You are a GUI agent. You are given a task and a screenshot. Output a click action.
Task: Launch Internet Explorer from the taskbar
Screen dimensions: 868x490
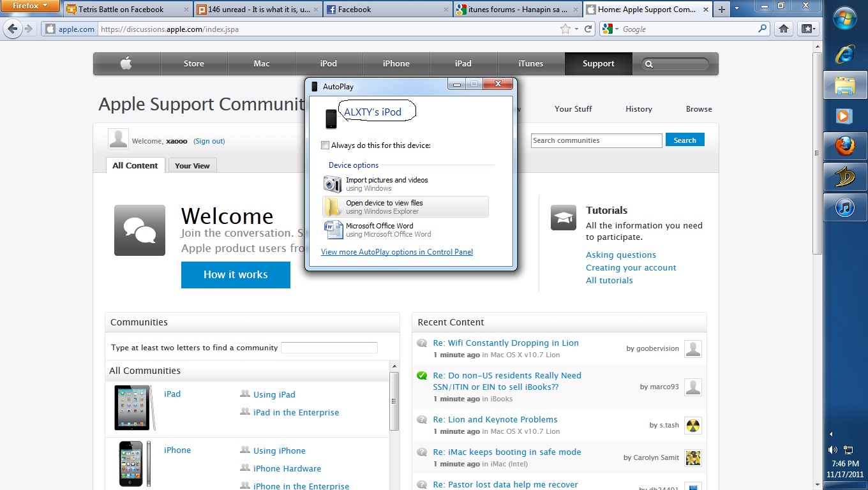tap(845, 54)
